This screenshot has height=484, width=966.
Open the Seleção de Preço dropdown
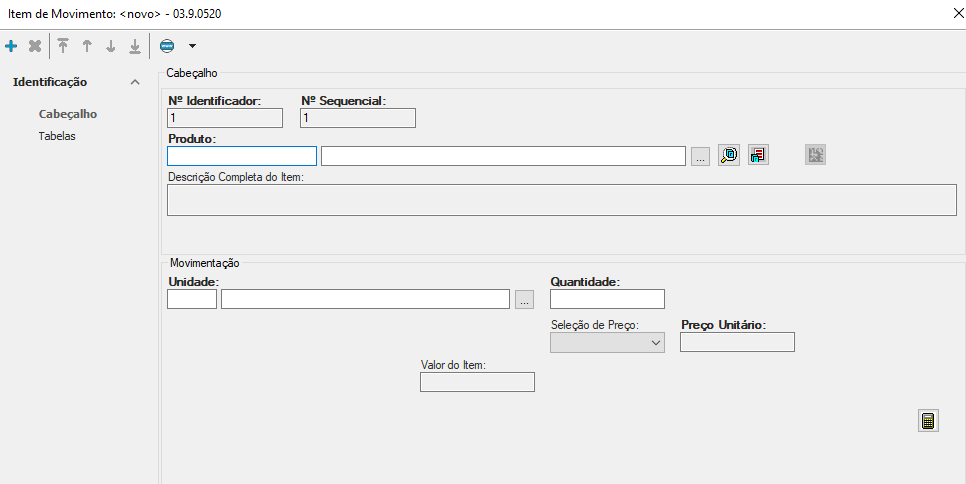607,342
